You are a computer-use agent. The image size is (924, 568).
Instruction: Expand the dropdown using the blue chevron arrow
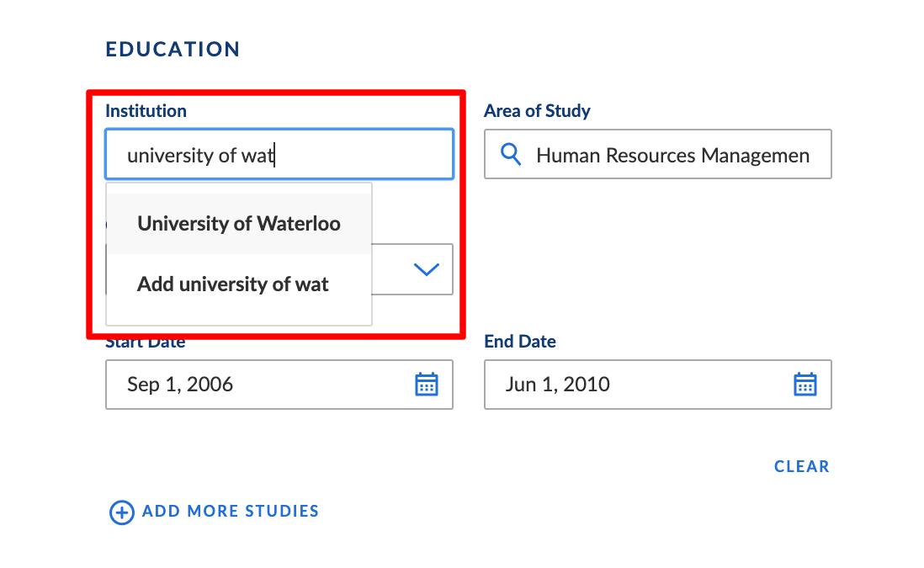point(427,269)
